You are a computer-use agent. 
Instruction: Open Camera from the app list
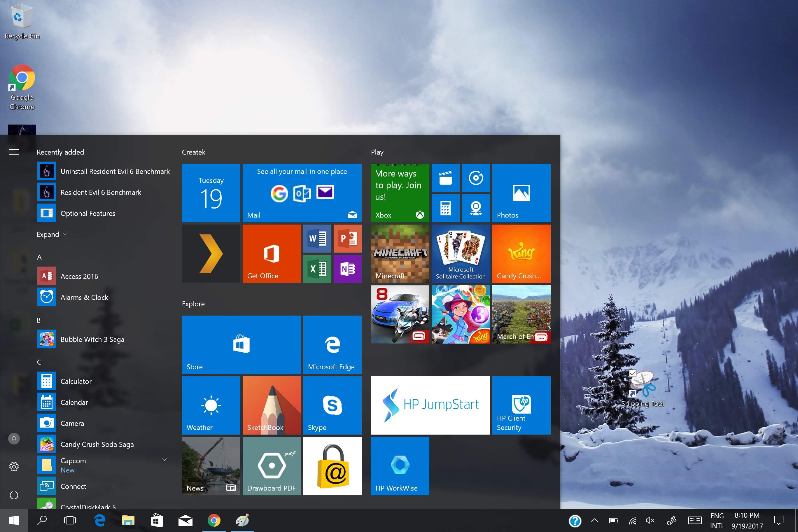pyautogui.click(x=104, y=423)
